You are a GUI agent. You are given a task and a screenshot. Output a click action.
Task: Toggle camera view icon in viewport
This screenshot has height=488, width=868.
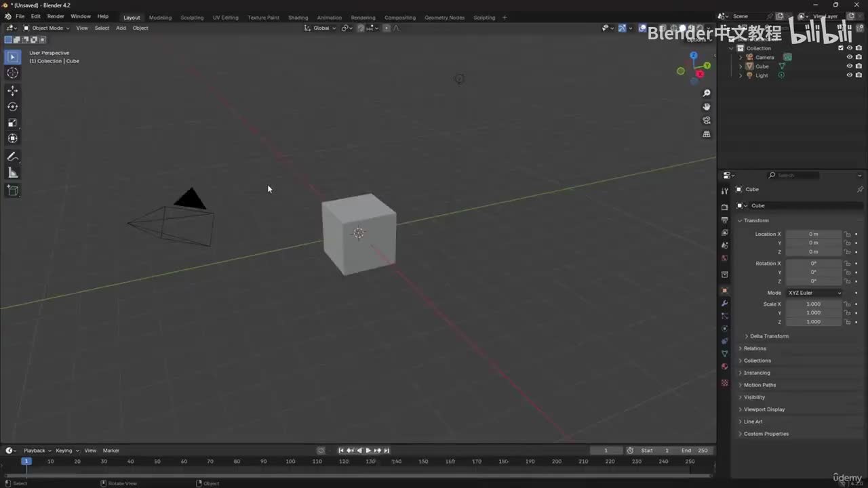click(707, 121)
